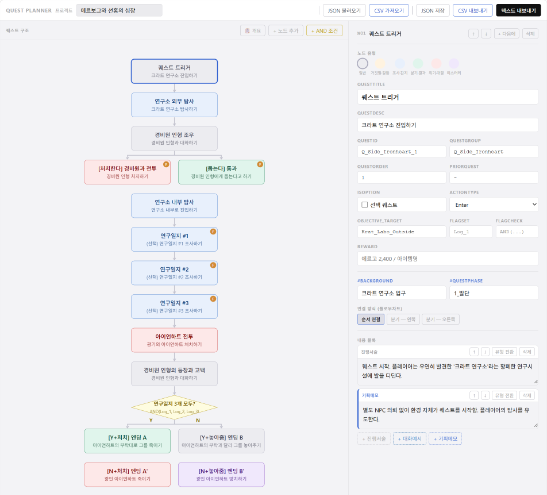Select the gray default node type swatch
The height and width of the screenshot is (495, 547).
pyautogui.click(x=362, y=63)
